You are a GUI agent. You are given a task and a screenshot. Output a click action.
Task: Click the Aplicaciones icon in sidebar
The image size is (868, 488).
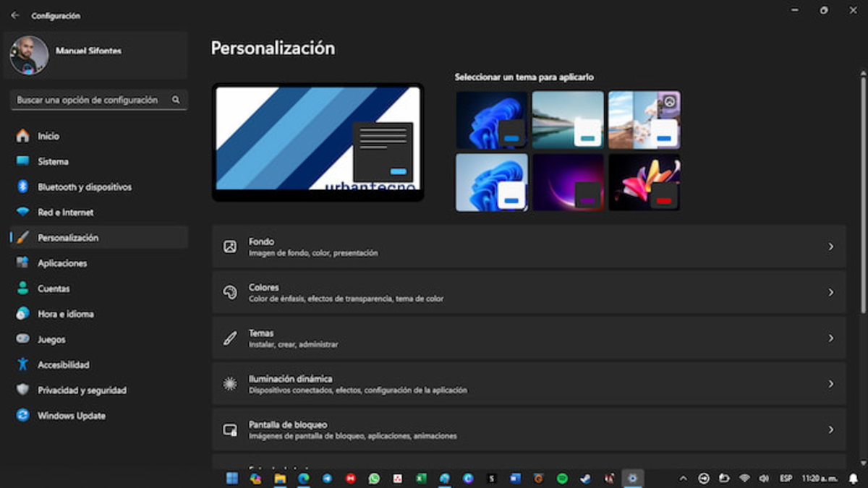(x=23, y=263)
